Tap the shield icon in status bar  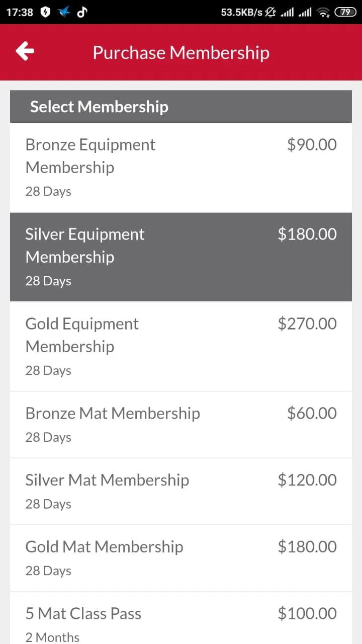point(45,12)
